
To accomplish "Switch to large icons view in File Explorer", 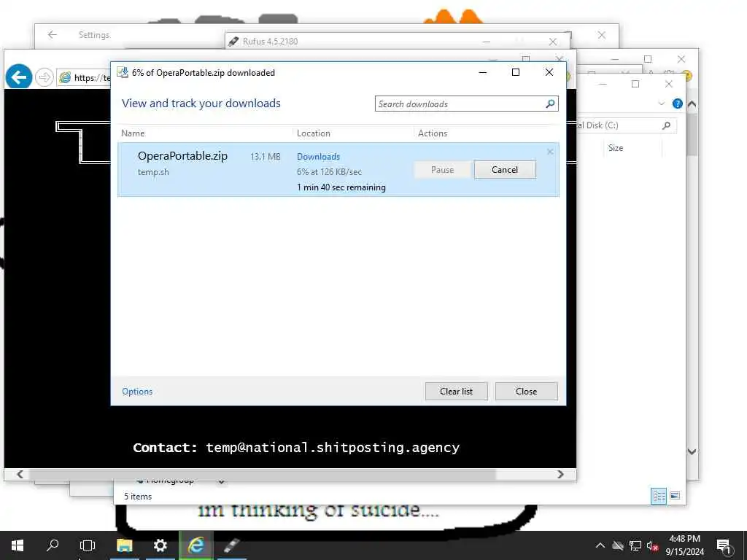I will [675, 496].
